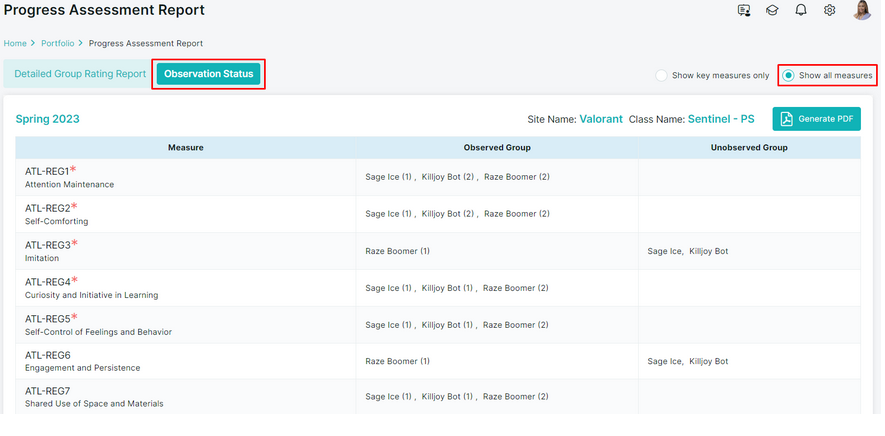Open the feedback chat icon
The width and height of the screenshot is (885, 436).
(x=743, y=11)
